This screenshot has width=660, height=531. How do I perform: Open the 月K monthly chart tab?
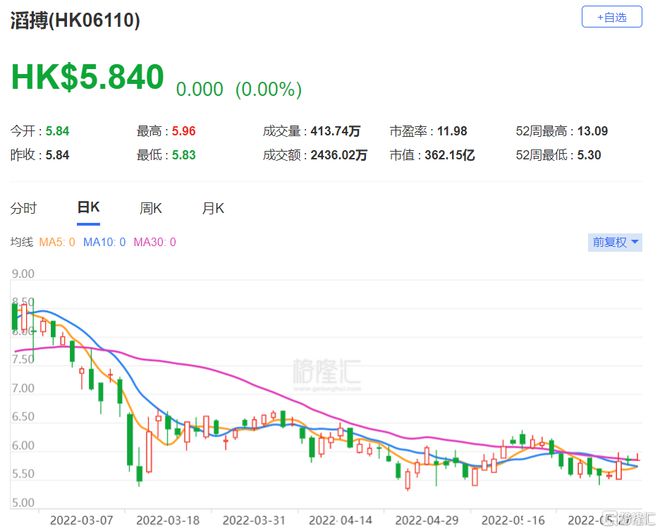pos(213,208)
